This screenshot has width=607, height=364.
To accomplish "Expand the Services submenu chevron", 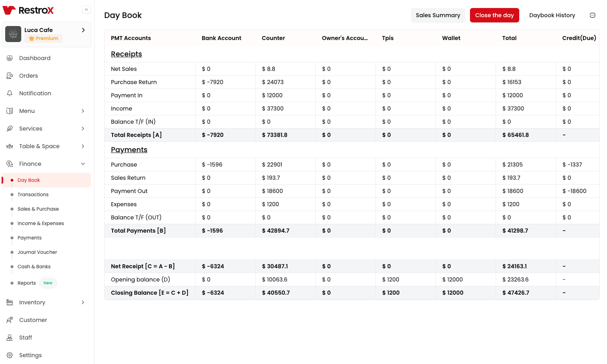I will 83,129.
